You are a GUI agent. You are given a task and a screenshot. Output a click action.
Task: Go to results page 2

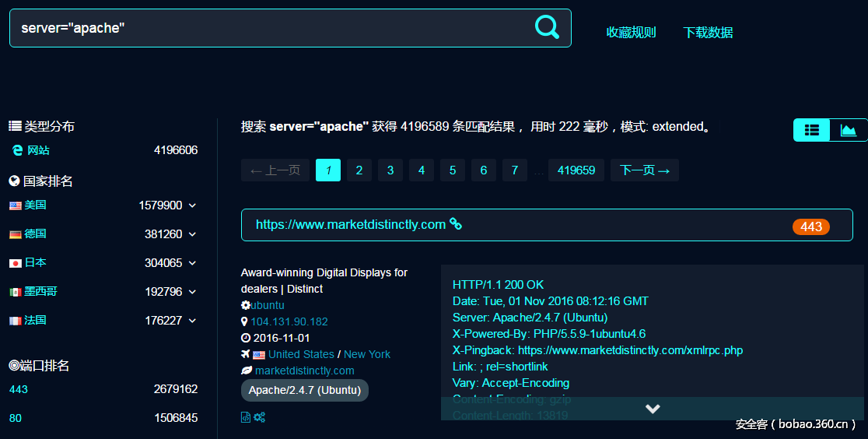coord(359,170)
